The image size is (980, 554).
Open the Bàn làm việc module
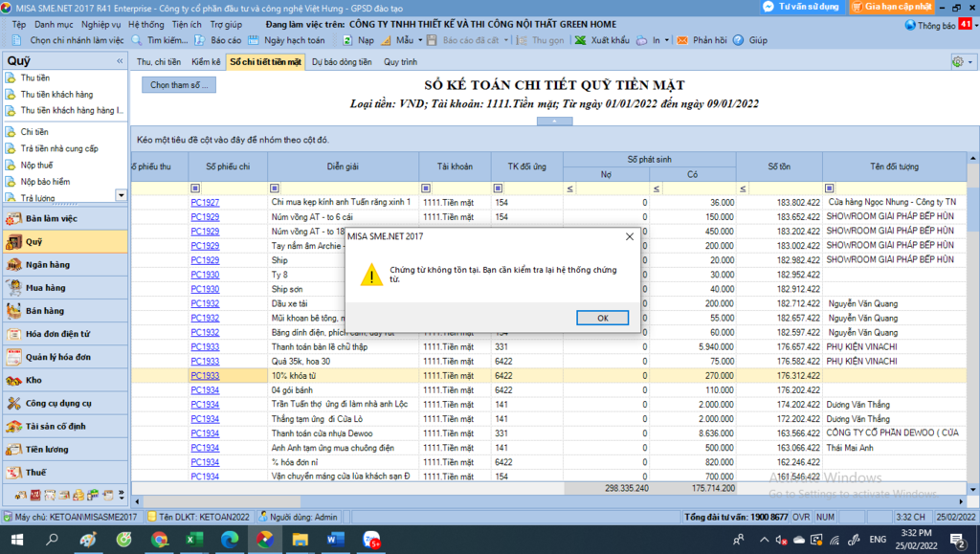(65, 218)
